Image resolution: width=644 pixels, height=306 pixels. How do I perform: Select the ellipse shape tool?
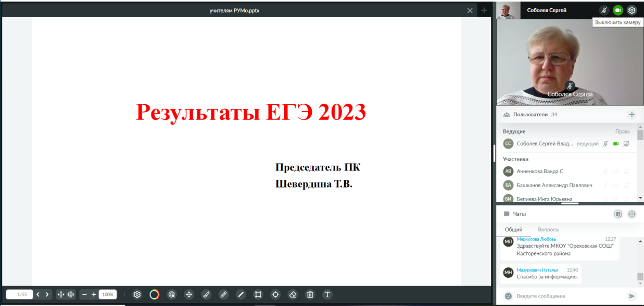[x=275, y=295]
